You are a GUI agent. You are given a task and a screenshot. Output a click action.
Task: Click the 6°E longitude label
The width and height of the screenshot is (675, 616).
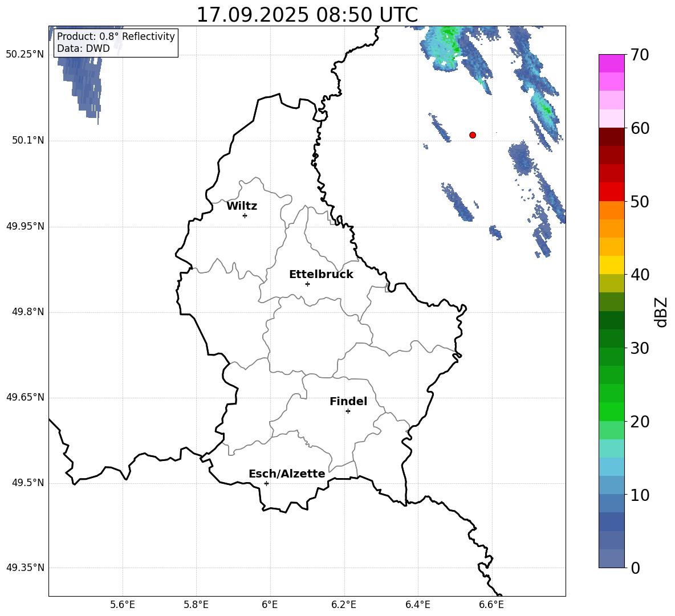coord(270,605)
